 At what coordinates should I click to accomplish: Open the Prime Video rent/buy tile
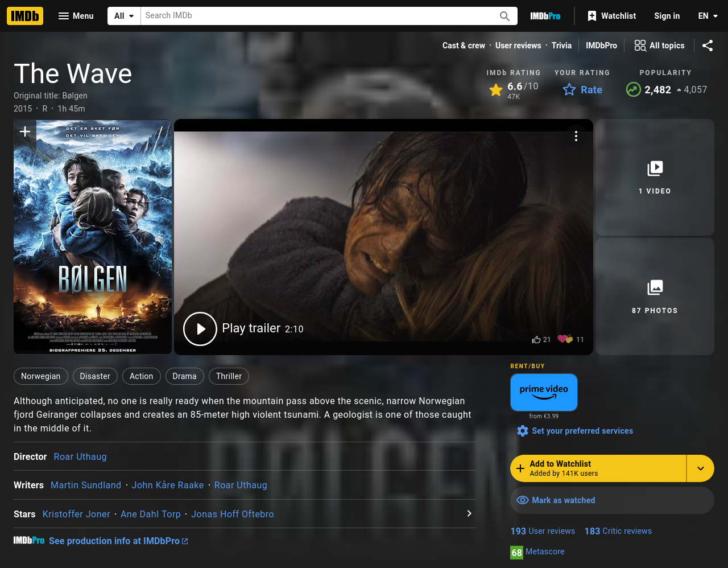tap(544, 392)
